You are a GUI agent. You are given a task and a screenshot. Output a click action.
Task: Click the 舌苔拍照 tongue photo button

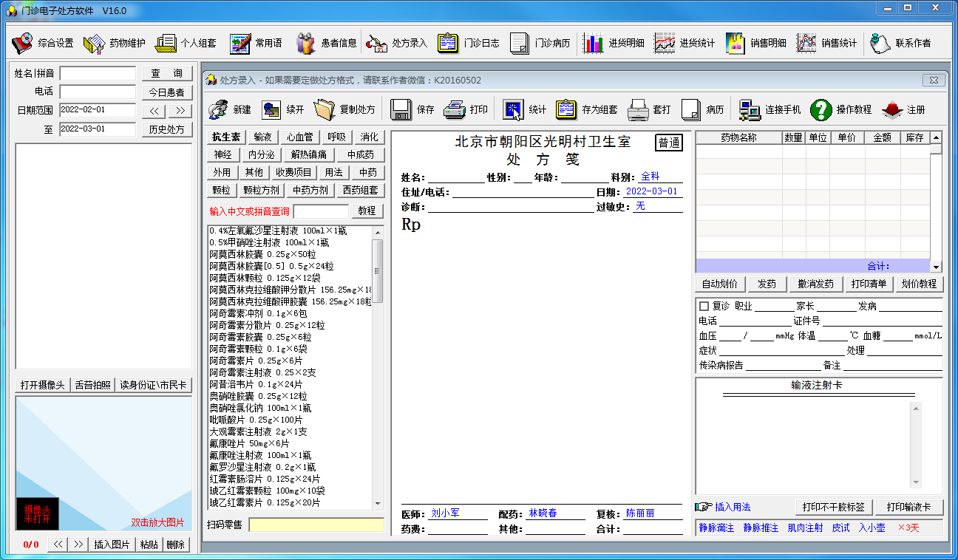pyautogui.click(x=93, y=385)
